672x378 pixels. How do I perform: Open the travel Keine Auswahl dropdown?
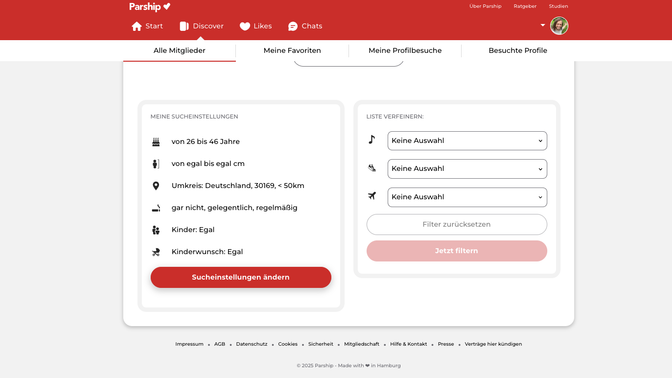tap(467, 197)
